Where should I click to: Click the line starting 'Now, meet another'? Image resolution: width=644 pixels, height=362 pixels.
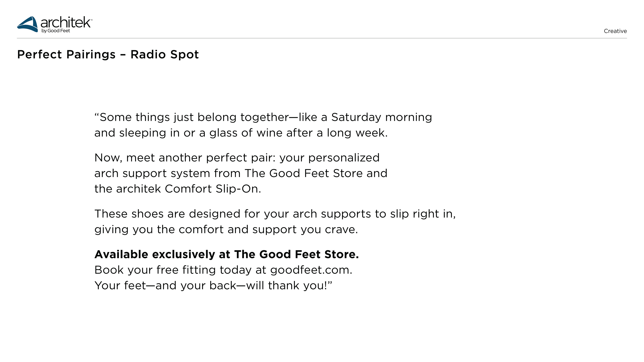coord(237,157)
